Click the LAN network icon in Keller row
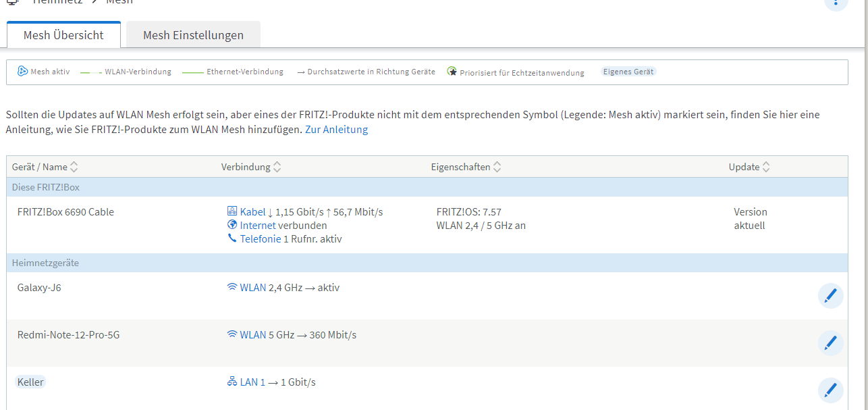868x410 pixels. pyautogui.click(x=232, y=382)
